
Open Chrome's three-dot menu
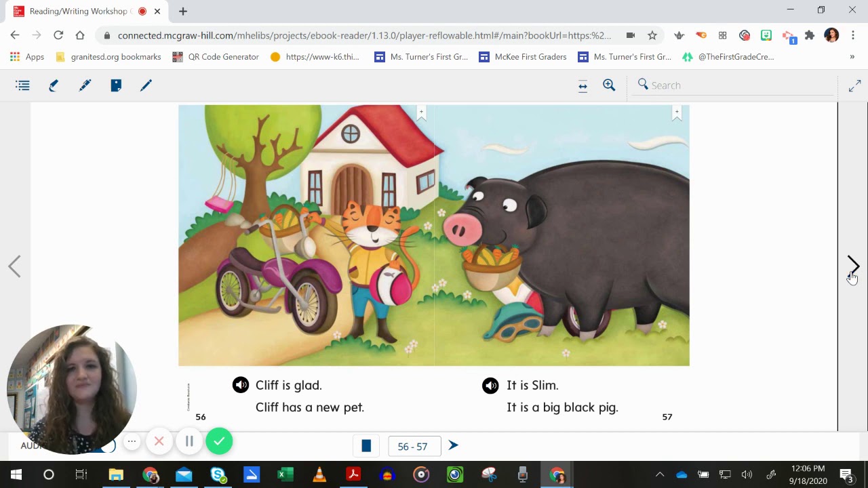[x=853, y=35]
